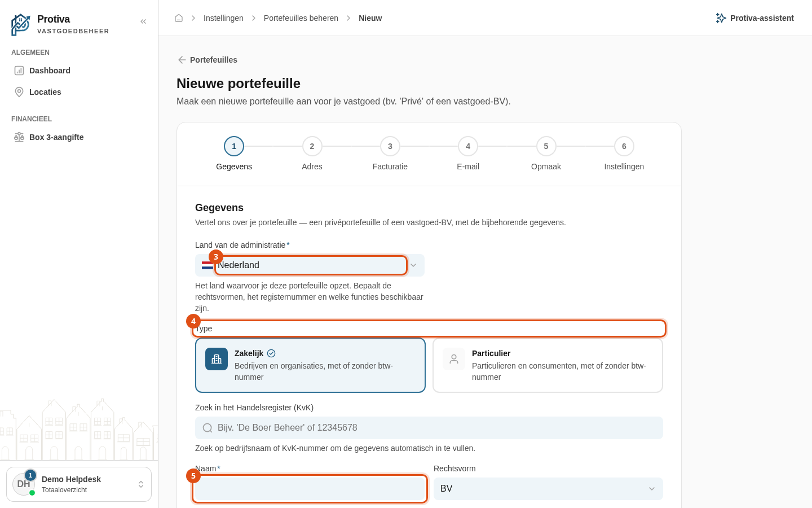Click the Locaties map pin icon
The height and width of the screenshot is (508, 812).
click(x=19, y=92)
